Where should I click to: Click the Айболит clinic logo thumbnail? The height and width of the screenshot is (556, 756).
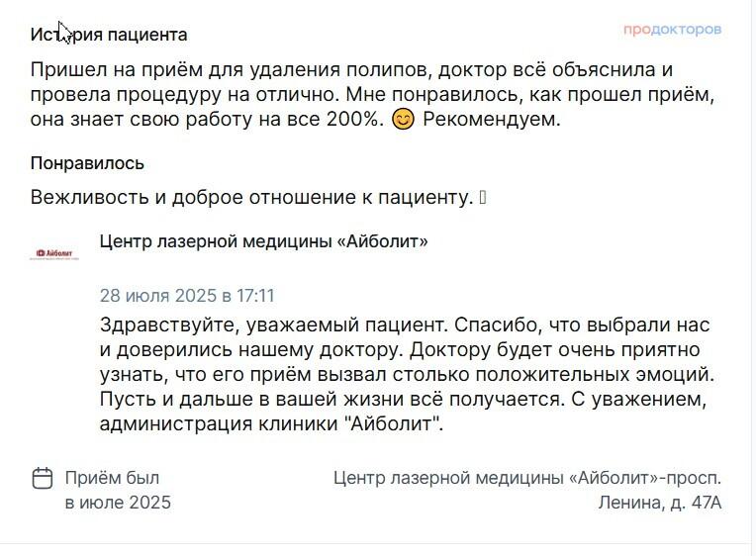[x=54, y=254]
